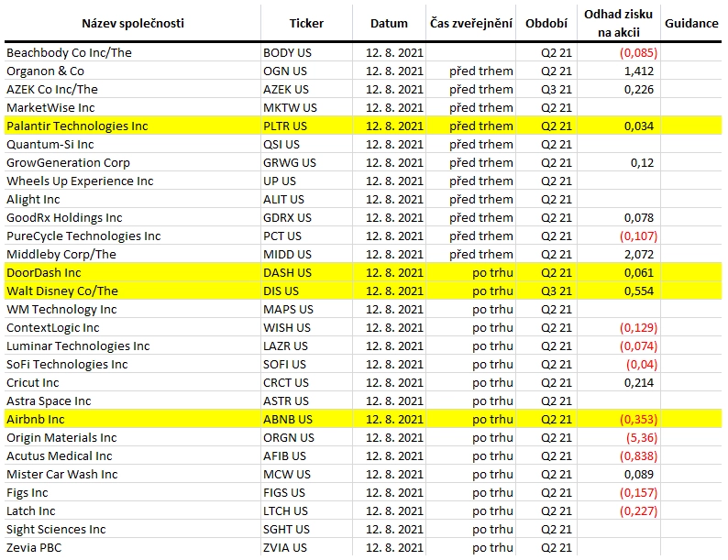Click the GRWG US ticker

(290, 163)
